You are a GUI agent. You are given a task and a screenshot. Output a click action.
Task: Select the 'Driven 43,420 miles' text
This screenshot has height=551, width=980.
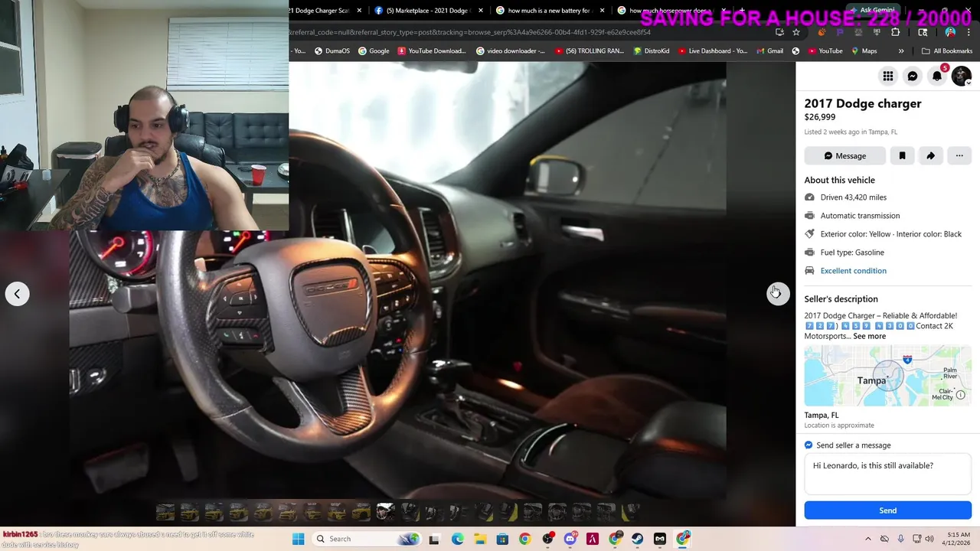853,197
